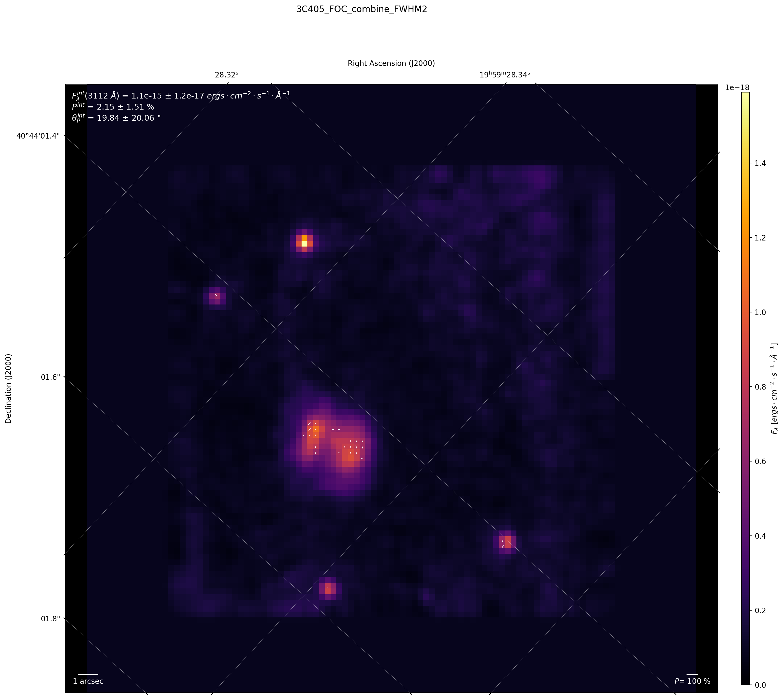Click the P= 100 % scale label
The image size is (784, 698).
692,681
